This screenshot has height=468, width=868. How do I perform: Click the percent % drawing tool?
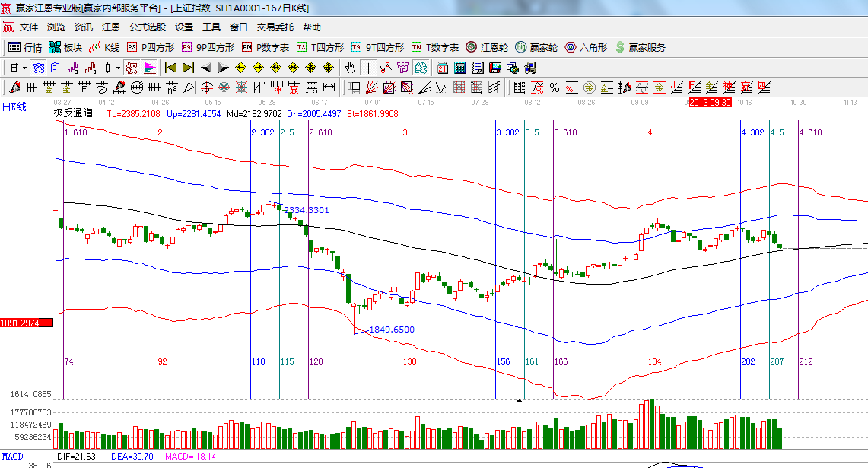(555, 88)
